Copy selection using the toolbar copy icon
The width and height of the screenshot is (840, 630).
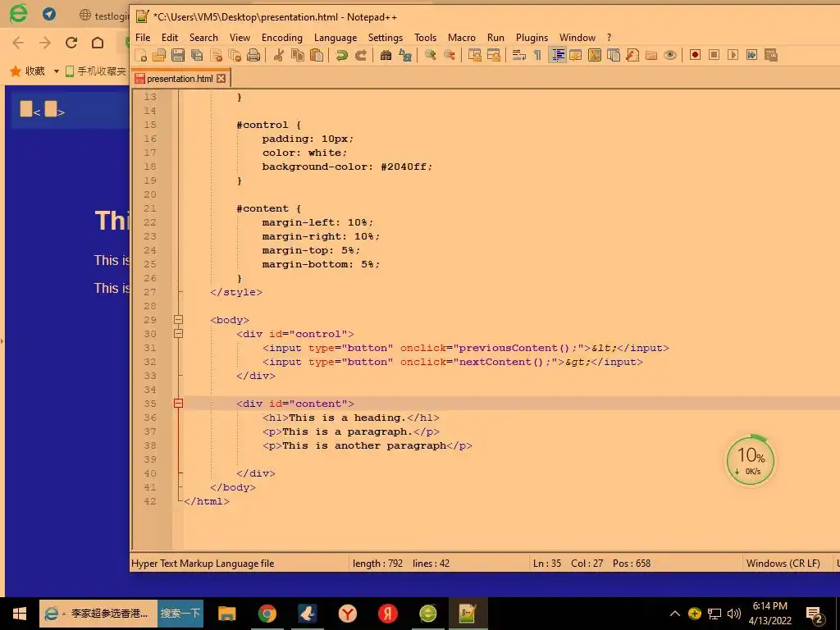[297, 55]
